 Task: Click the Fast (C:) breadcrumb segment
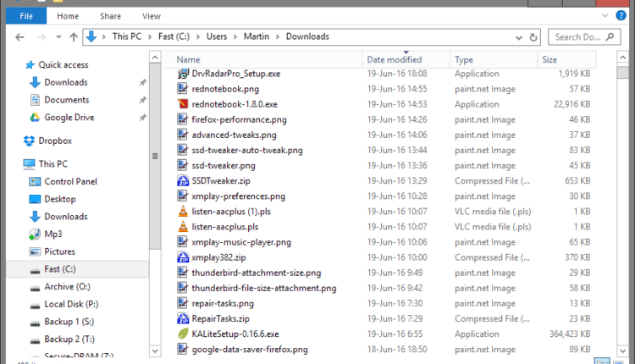pos(174,36)
